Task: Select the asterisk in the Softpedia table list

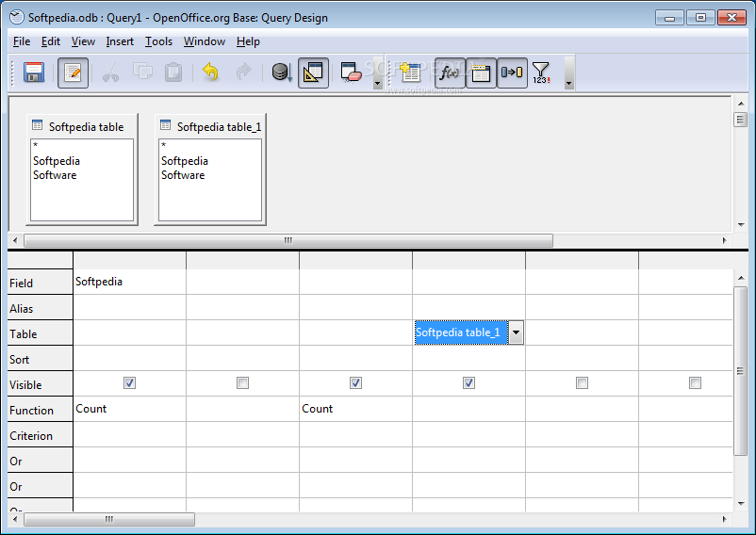Action: [x=35, y=145]
